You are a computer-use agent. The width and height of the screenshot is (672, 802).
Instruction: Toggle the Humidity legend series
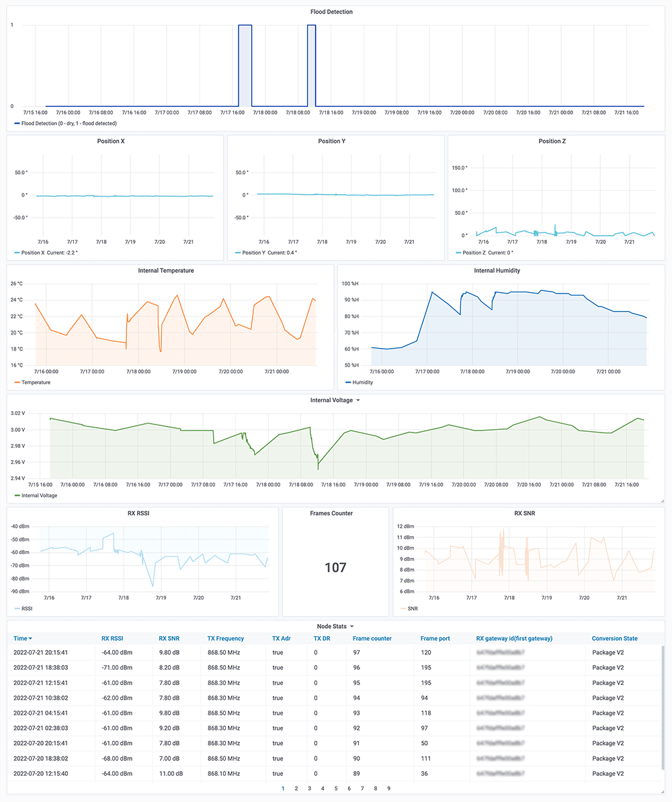click(x=362, y=383)
